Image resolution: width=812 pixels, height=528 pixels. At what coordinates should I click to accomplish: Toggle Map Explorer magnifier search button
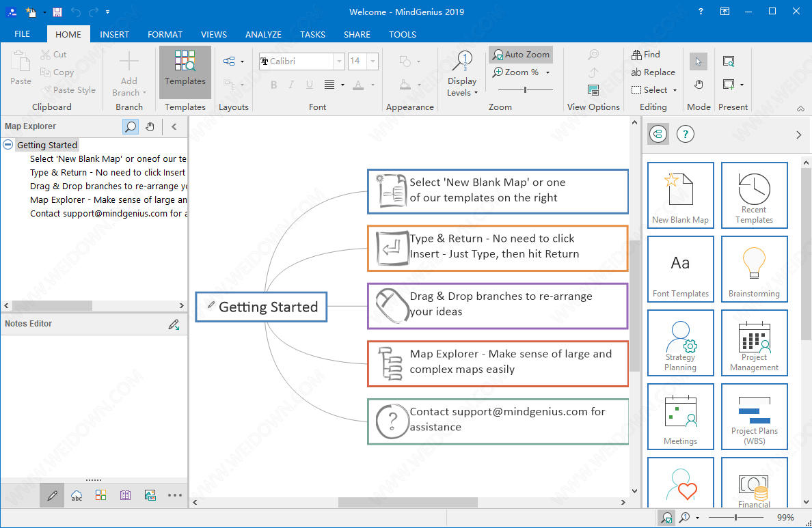tap(131, 126)
